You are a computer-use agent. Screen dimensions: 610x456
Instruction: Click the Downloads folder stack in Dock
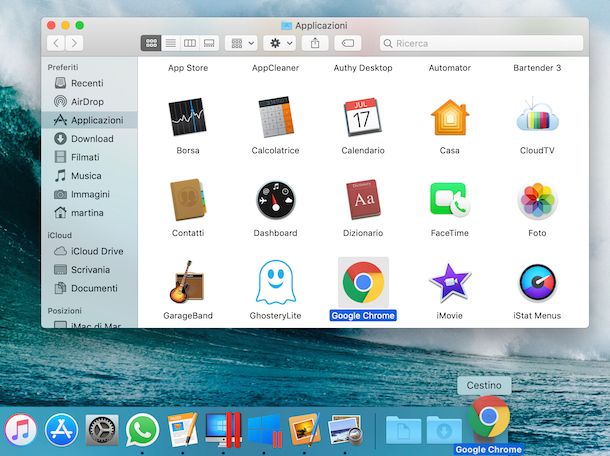(x=444, y=430)
